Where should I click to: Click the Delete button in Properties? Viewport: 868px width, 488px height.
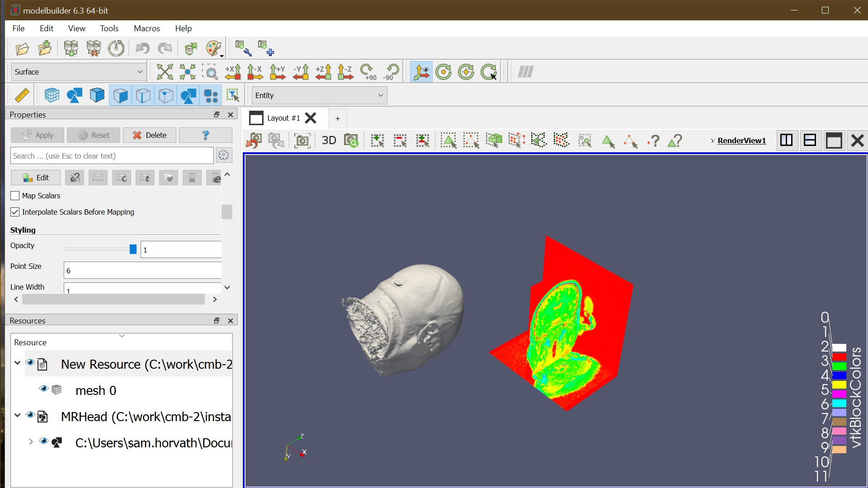click(x=149, y=134)
